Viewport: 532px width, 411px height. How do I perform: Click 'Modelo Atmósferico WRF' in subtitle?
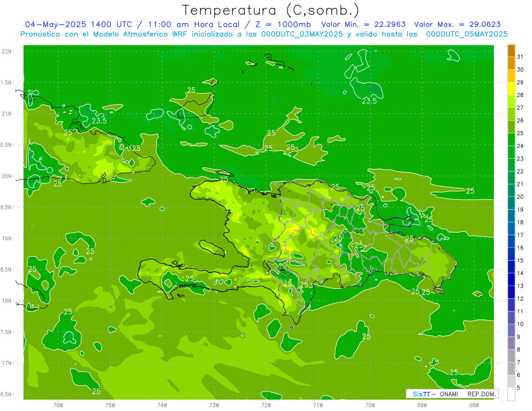pos(146,34)
